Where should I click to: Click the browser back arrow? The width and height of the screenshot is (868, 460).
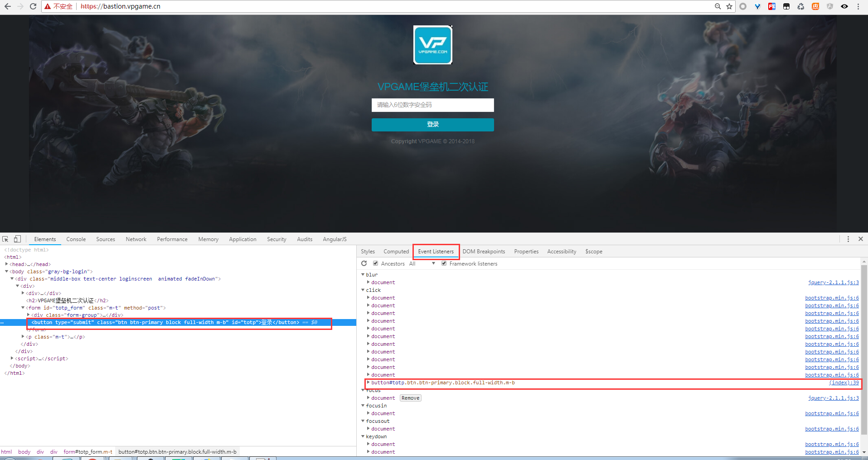7,6
